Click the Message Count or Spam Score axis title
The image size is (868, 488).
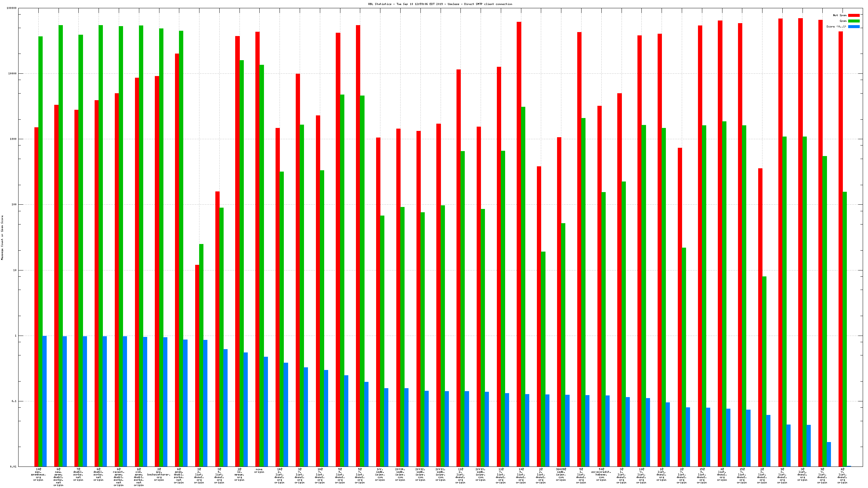pyautogui.click(x=2, y=238)
